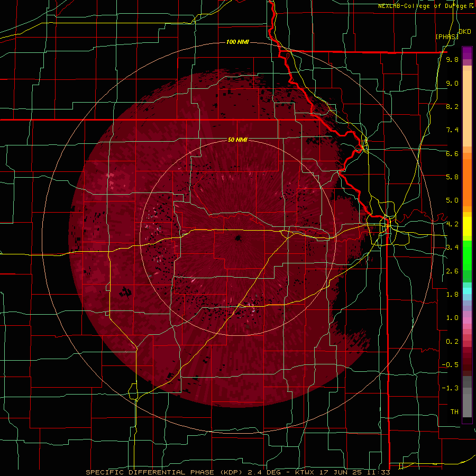Click the "DKD" label above the color scale
This screenshot has height=476, width=476.
(x=465, y=32)
